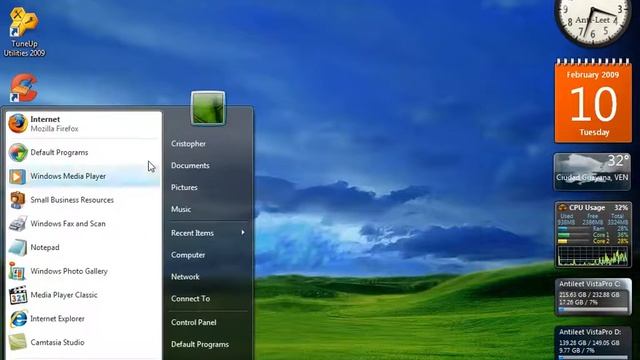Viewport: 640px width, 360px height.
Task: Expand the Recent Items submenu arrow
Action: point(243,233)
